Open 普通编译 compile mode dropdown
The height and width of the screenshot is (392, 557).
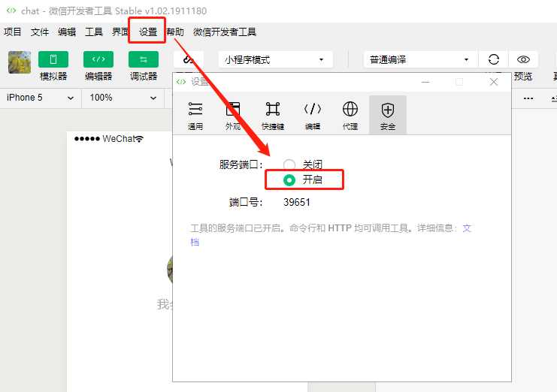click(421, 59)
